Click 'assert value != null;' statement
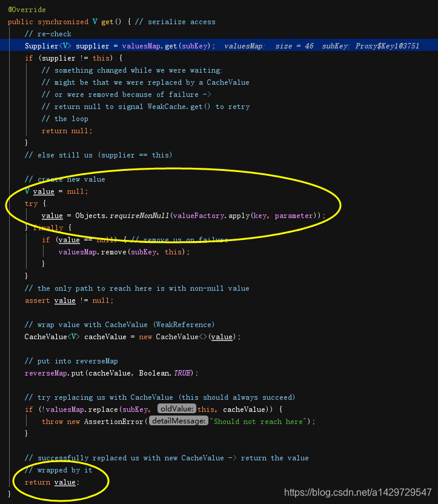438x504 pixels. click(69, 300)
